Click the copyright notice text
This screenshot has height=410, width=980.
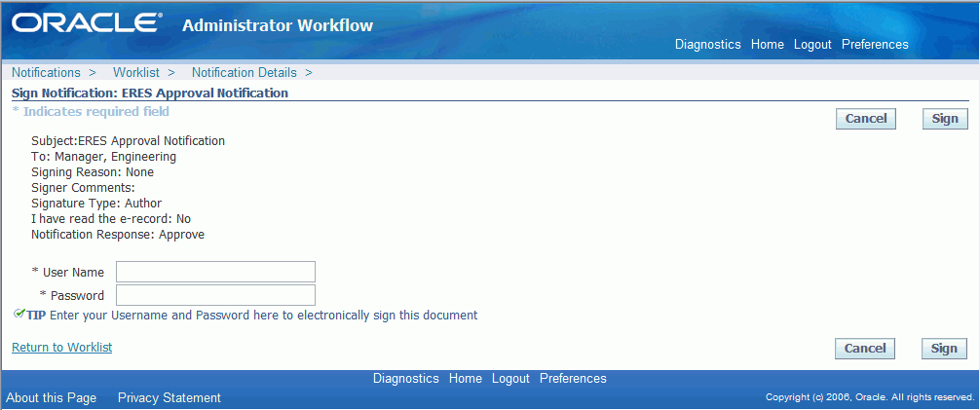[x=869, y=397]
